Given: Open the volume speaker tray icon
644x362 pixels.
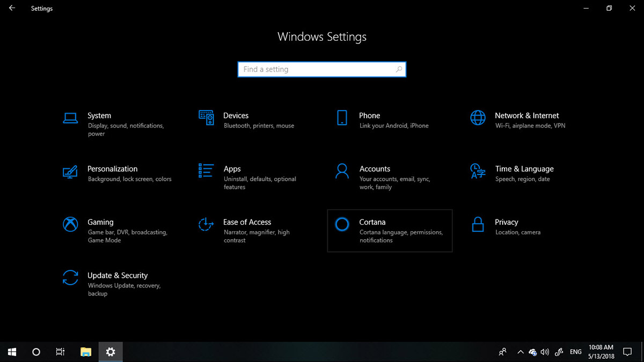Looking at the screenshot, I should 545,352.
